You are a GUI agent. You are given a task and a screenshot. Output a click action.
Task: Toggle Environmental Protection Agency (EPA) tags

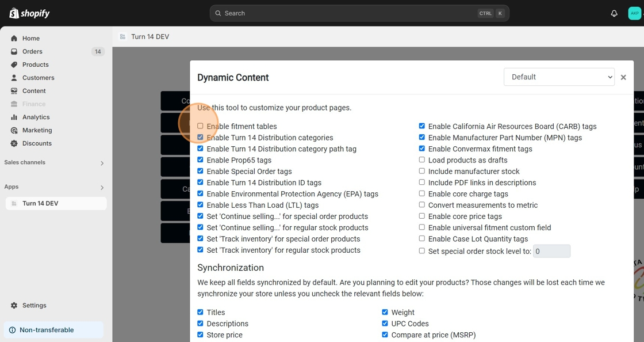pos(200,193)
